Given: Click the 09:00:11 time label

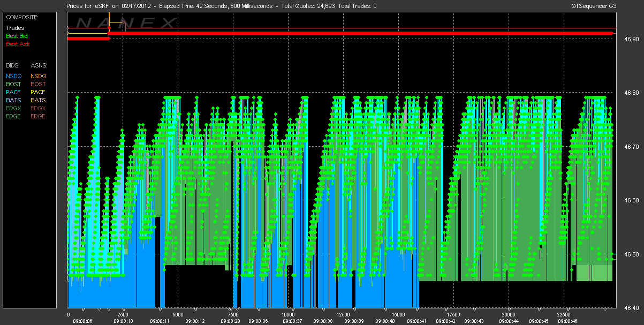Looking at the screenshot, I should tap(160, 321).
